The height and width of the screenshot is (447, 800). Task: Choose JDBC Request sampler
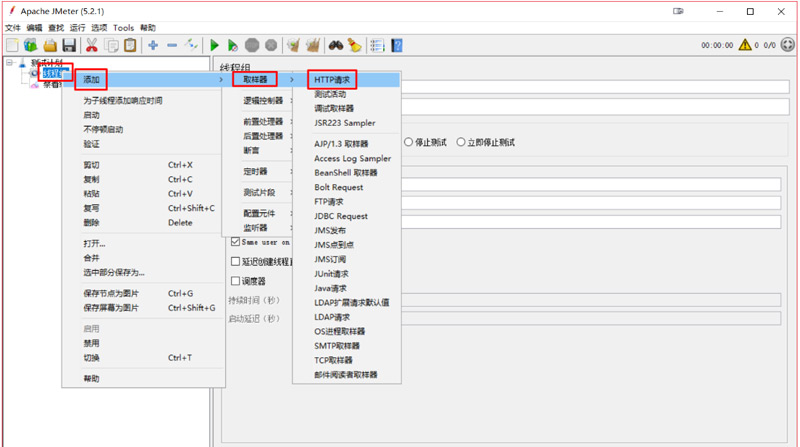[x=341, y=216]
